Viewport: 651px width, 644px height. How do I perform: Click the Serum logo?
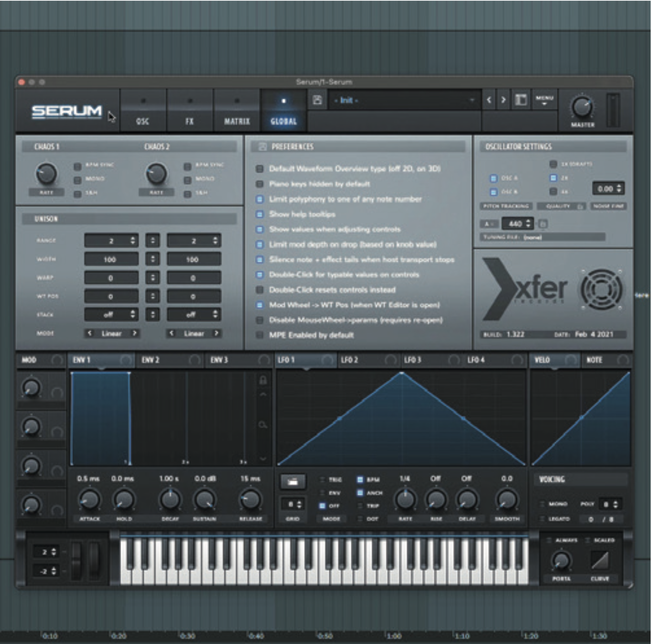[x=67, y=112]
